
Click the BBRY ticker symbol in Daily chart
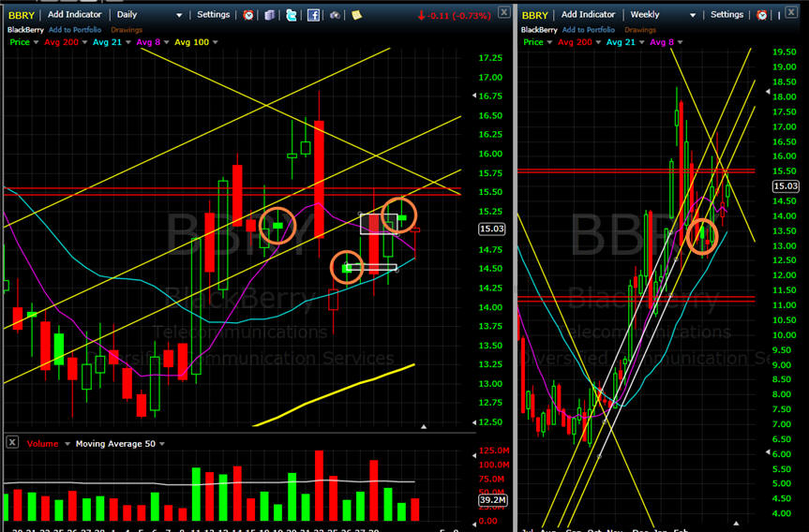coord(22,15)
